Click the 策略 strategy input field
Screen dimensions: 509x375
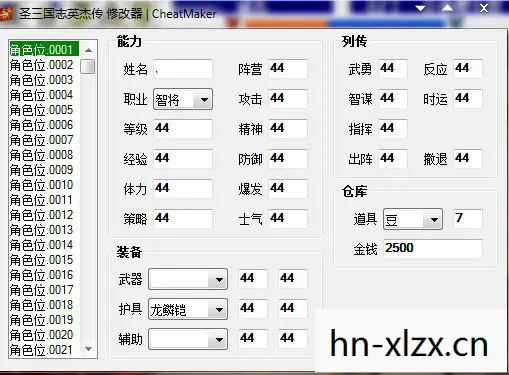coord(183,219)
